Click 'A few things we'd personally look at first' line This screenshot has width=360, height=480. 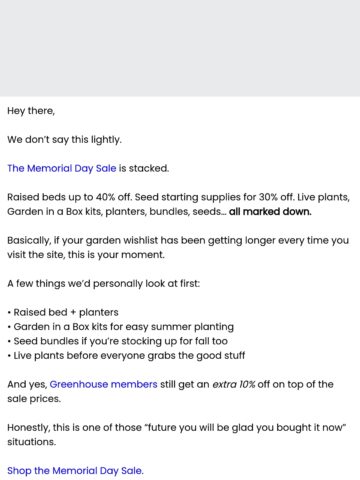click(104, 284)
